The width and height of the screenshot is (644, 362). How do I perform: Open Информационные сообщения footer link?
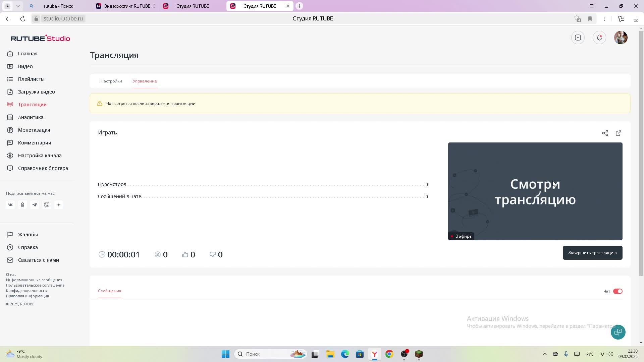coord(34,280)
